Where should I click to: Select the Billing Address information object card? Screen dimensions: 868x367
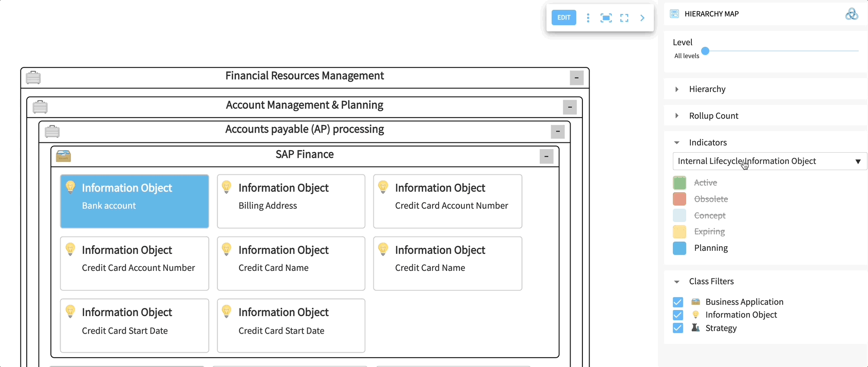291,201
